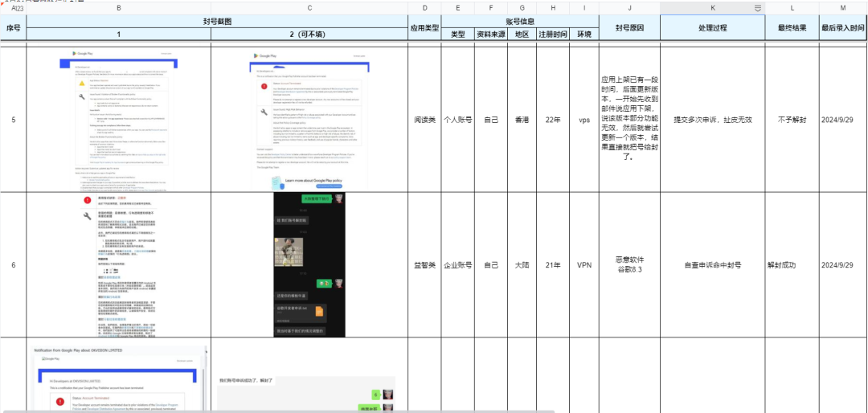The width and height of the screenshot is (868, 413).
Task: Select column H header
Action: pyautogui.click(x=553, y=8)
